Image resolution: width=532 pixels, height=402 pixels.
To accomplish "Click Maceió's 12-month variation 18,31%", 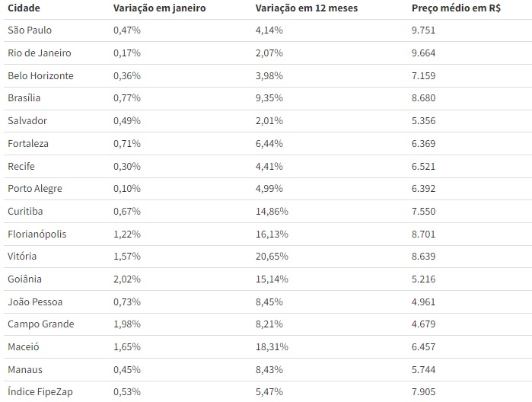I will tap(272, 347).
